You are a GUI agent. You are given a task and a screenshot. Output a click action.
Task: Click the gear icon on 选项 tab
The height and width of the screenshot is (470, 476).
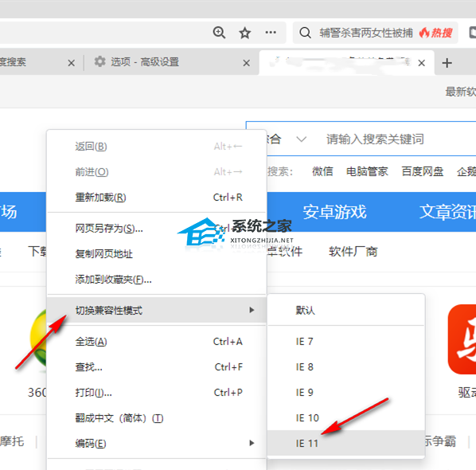point(99,61)
